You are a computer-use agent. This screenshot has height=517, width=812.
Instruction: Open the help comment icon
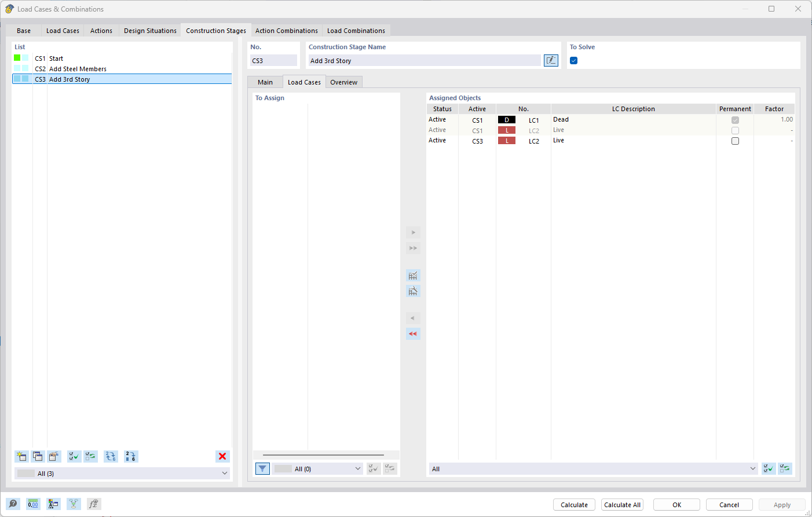point(13,504)
